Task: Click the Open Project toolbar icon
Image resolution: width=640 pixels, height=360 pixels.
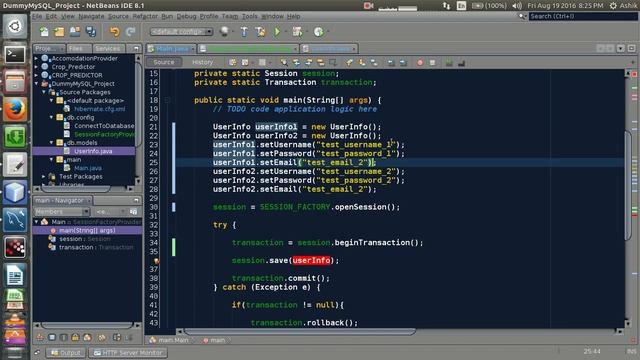Action: pyautogui.click(x=75, y=31)
